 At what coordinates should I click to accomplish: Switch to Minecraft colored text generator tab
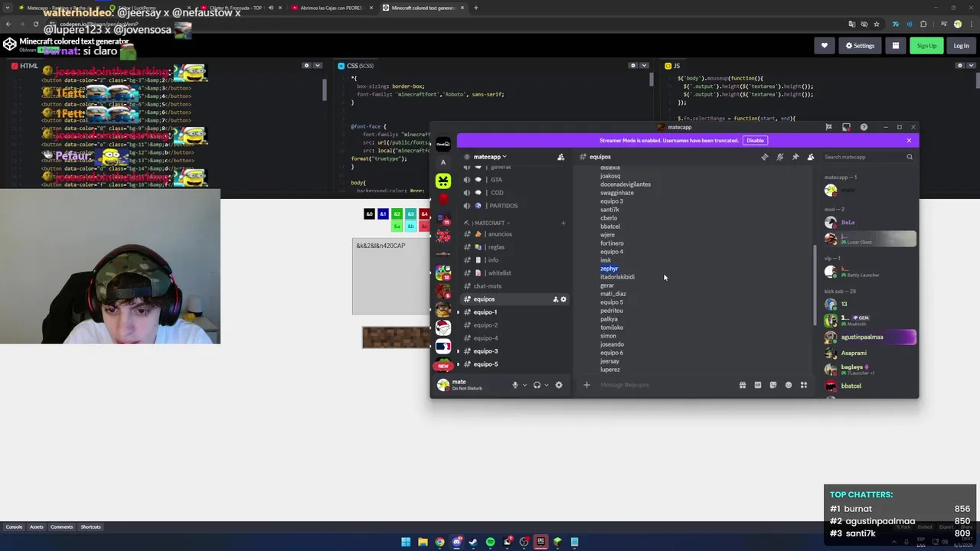pos(423,8)
